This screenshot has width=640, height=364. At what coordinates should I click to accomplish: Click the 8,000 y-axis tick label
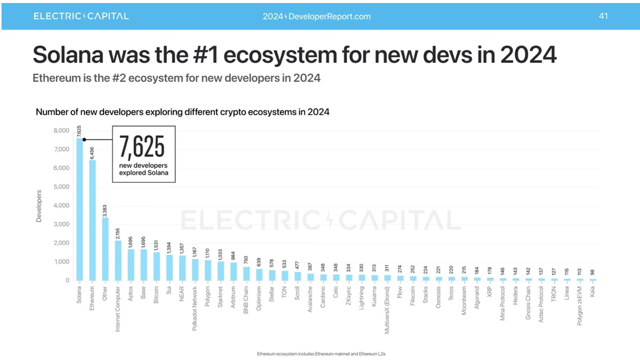(x=62, y=130)
